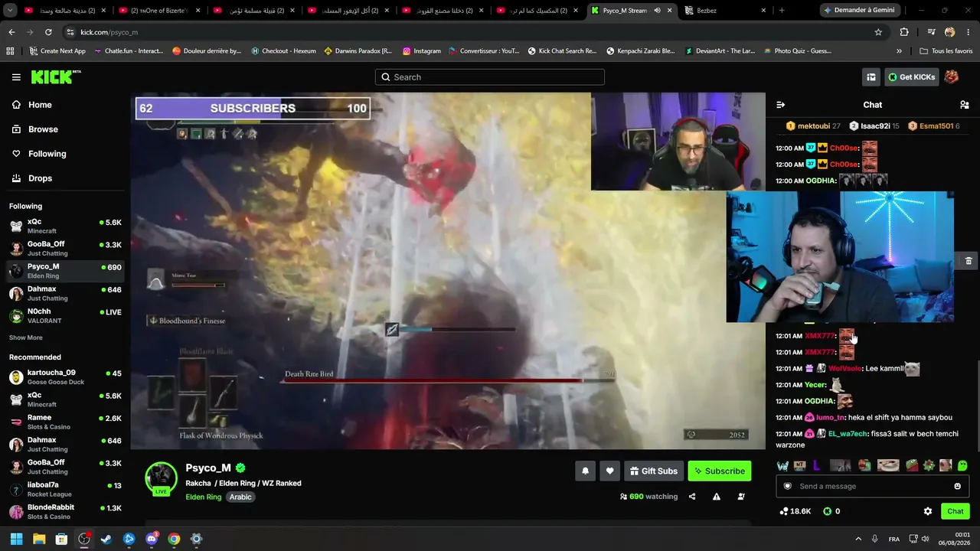Open the tab search dropdown arrow
The width and height of the screenshot is (980, 551).
coord(9,11)
